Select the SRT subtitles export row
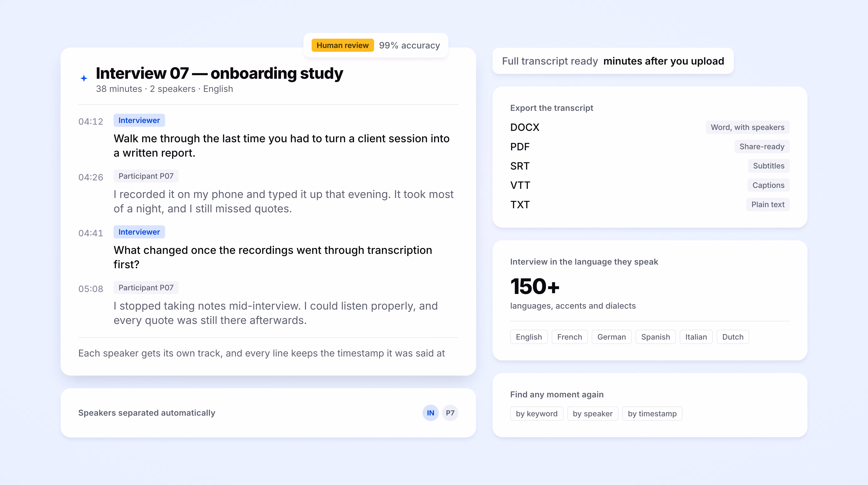Image resolution: width=868 pixels, height=485 pixels. pos(650,166)
